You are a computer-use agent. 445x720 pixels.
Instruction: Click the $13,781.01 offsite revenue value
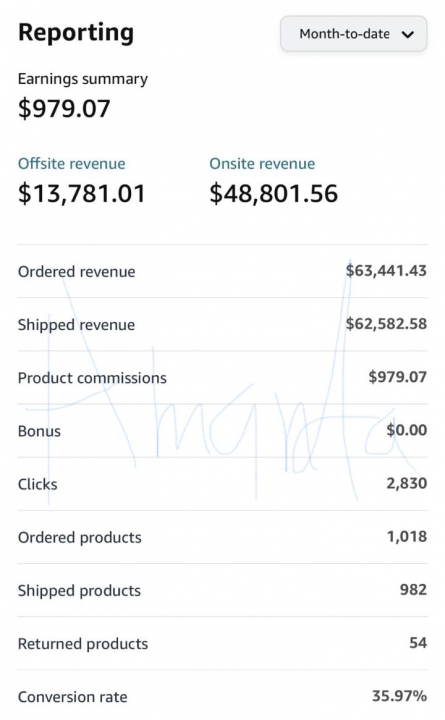82,193
